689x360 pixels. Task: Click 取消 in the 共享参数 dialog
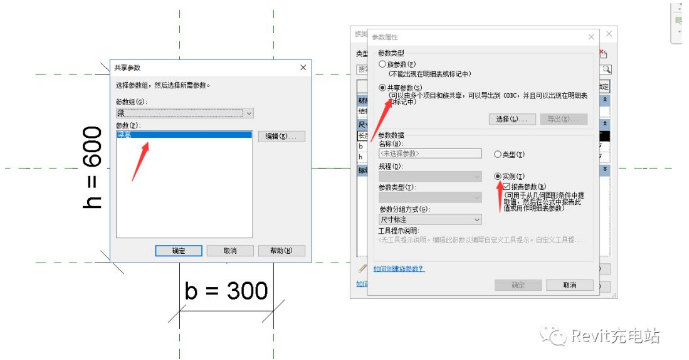pos(230,251)
